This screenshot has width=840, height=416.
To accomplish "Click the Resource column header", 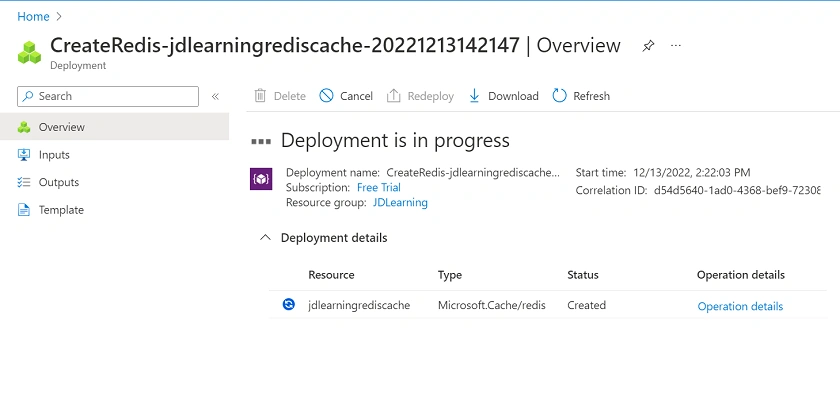I will [331, 275].
